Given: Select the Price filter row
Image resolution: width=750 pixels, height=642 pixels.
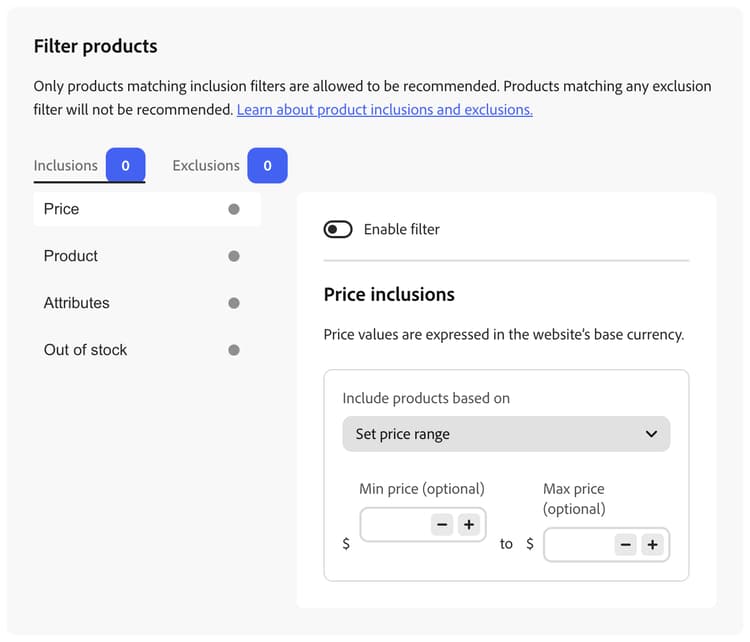Looking at the screenshot, I should [147, 209].
